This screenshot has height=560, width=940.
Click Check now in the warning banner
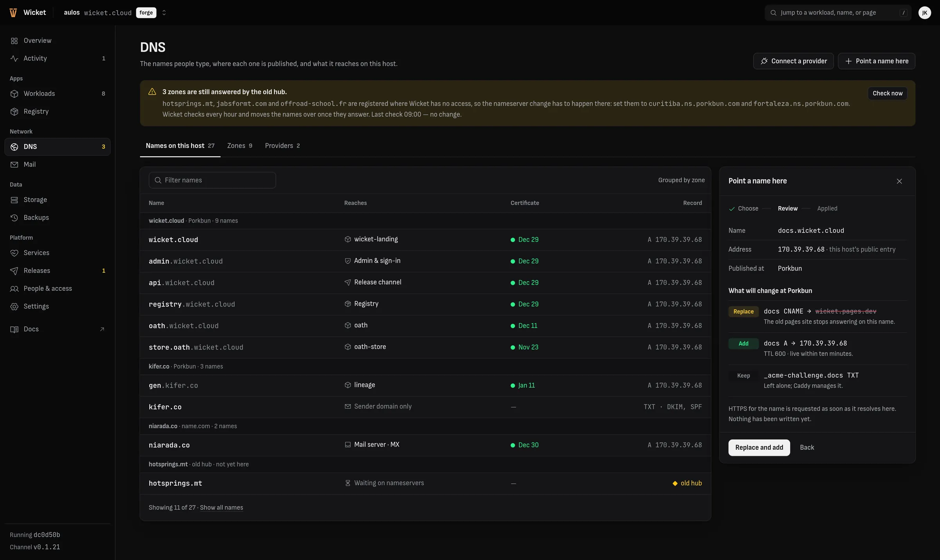pyautogui.click(x=888, y=93)
